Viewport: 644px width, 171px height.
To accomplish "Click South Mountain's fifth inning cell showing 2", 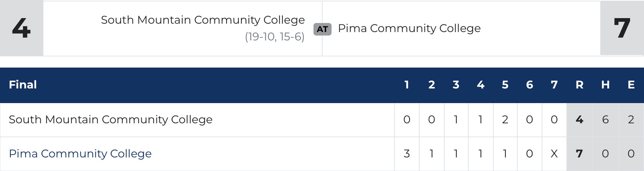I will click(505, 119).
